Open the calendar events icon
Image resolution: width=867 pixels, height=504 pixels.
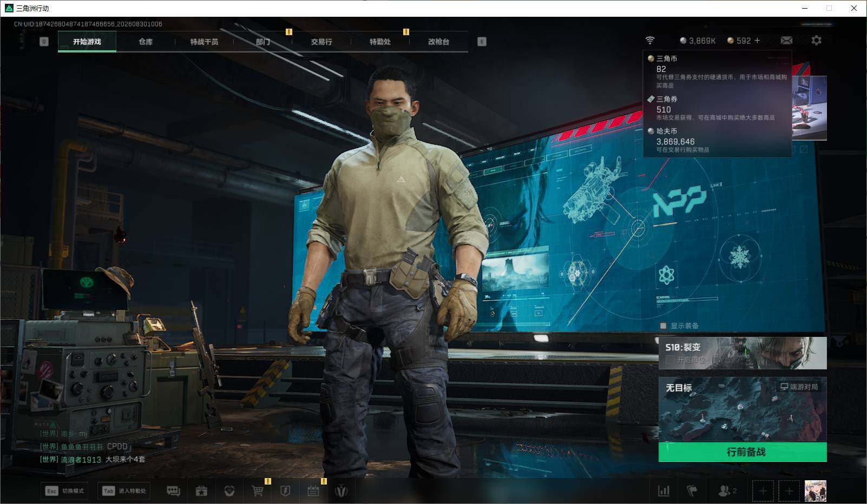[313, 491]
